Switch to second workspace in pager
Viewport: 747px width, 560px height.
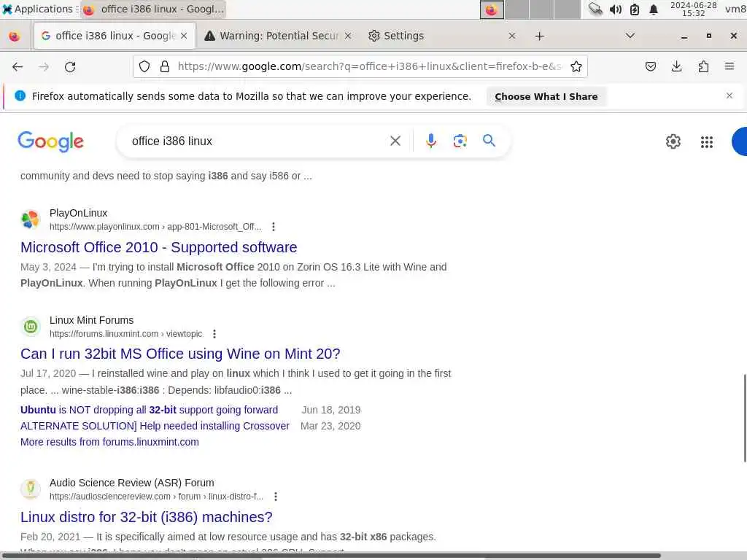pyautogui.click(x=517, y=9)
